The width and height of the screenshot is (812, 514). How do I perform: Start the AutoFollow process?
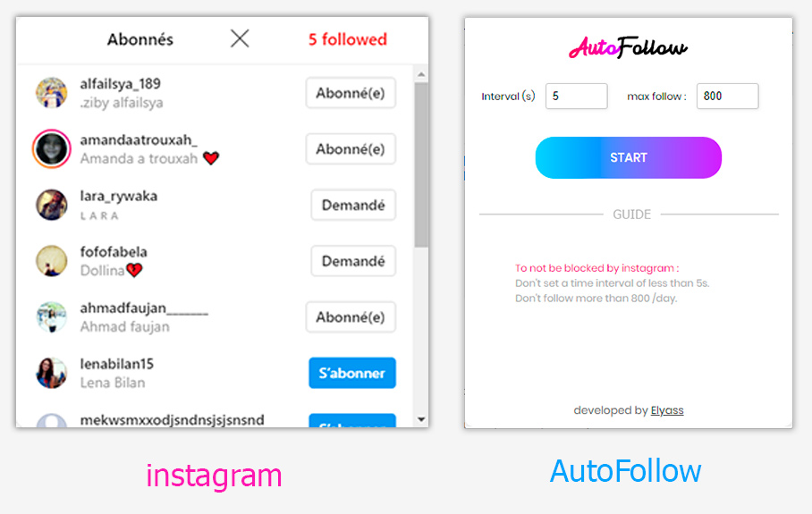coord(628,157)
